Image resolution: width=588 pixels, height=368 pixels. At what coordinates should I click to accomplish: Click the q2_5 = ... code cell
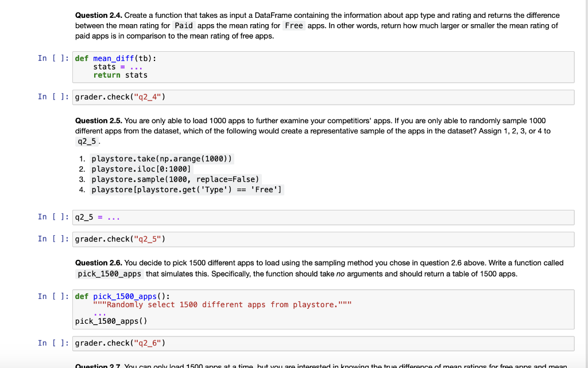323,217
